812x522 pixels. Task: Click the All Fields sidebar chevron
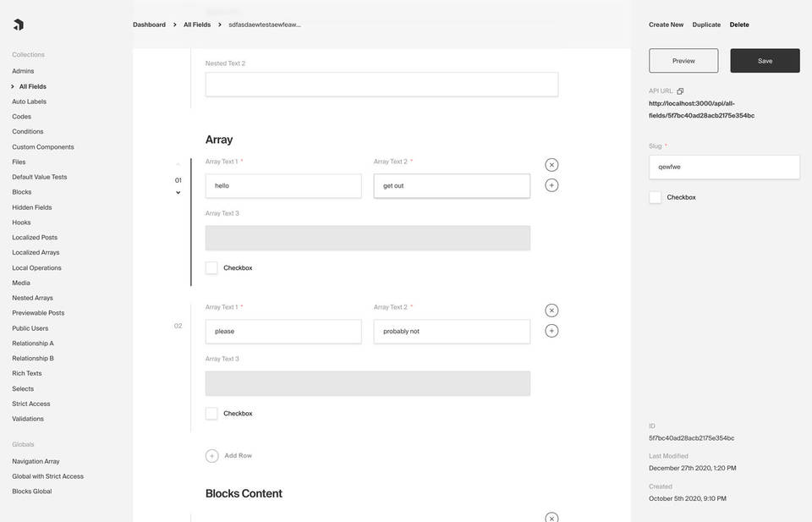pos(13,86)
